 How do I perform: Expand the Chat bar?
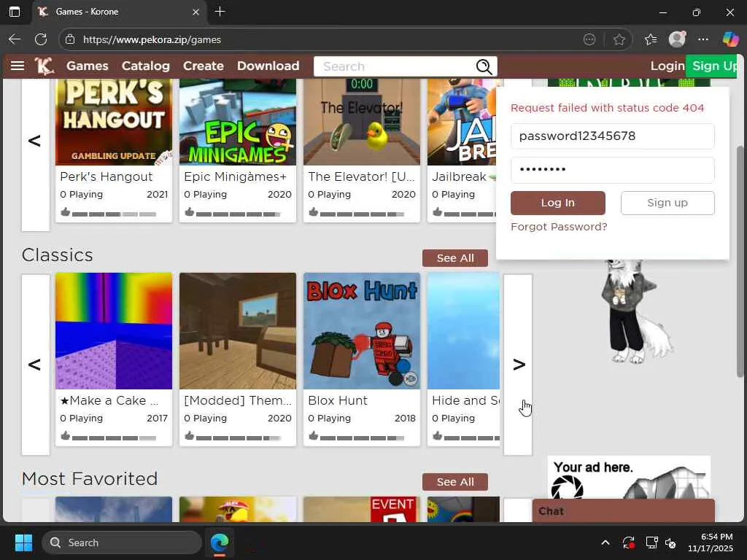(623, 511)
